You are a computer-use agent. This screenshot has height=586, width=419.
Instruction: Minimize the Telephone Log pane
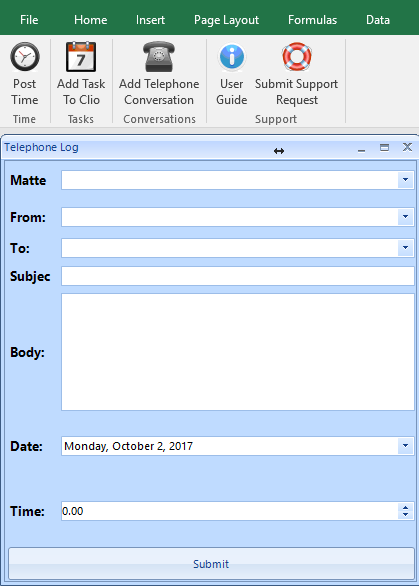pos(361,148)
